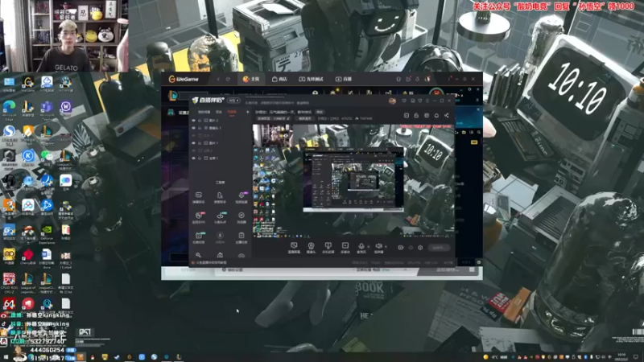
Task: Select the 全屏 1 source row
Action: (221, 158)
